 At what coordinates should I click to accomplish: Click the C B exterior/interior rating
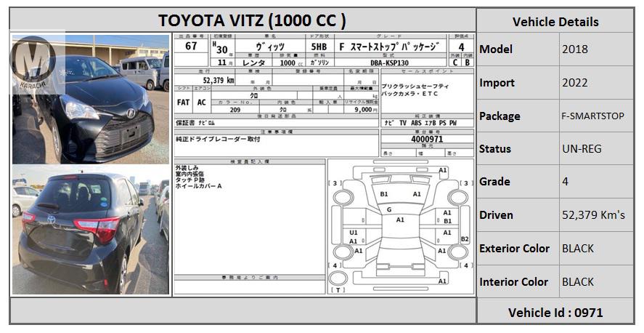[x=461, y=63]
